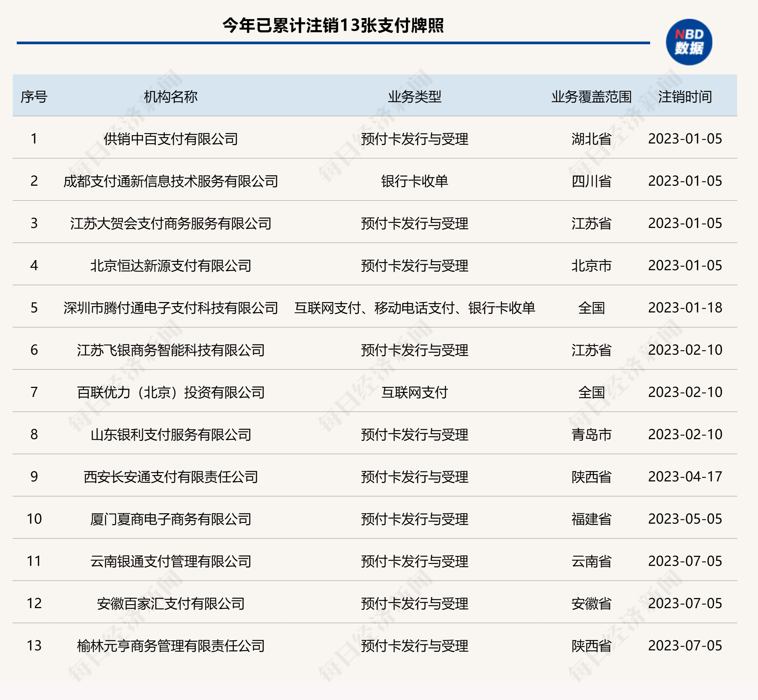
Task: Click 供销中百支付有限公司 in row 1
Action: click(171, 139)
